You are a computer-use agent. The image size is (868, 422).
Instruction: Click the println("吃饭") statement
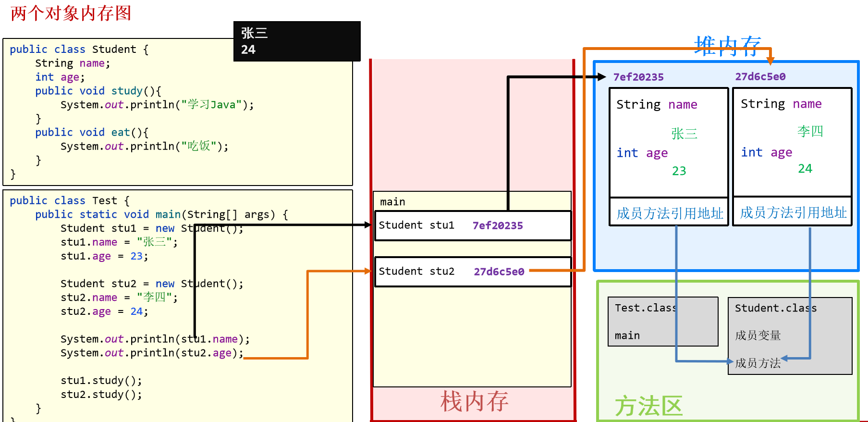click(145, 146)
